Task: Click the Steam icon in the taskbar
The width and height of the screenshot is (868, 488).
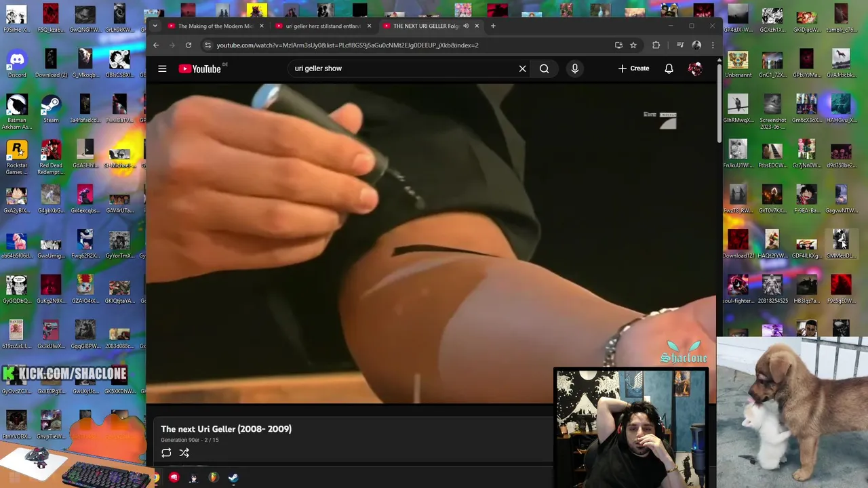Action: (233, 478)
